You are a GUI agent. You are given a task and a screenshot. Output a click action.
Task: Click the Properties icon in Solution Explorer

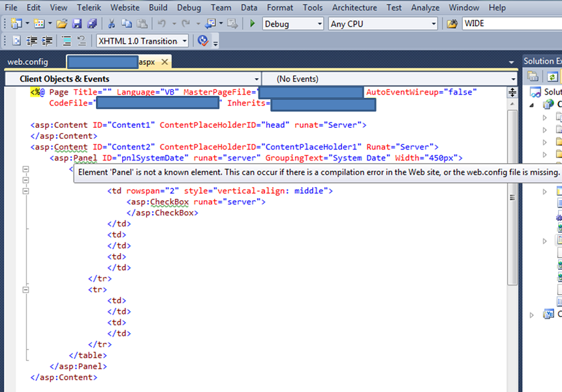[533, 76]
